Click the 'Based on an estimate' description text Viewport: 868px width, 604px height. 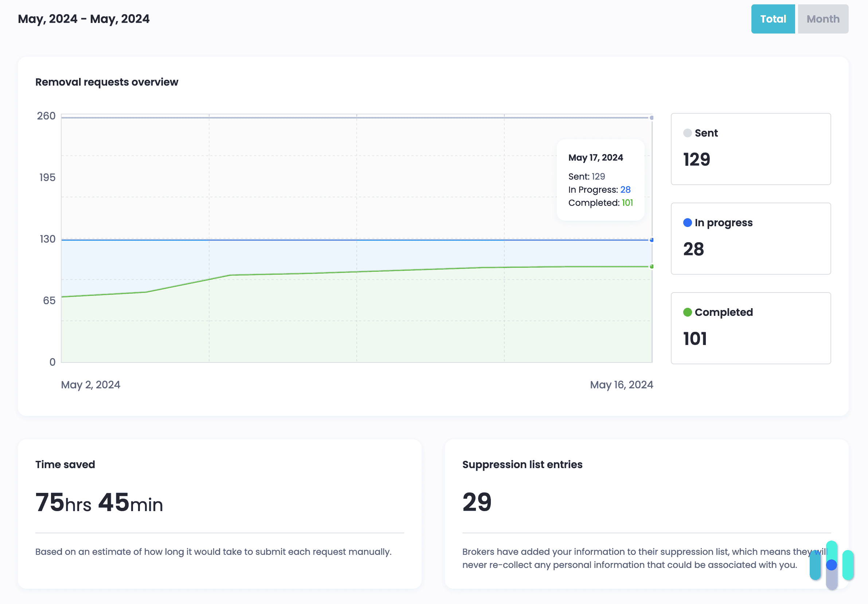pyautogui.click(x=213, y=552)
